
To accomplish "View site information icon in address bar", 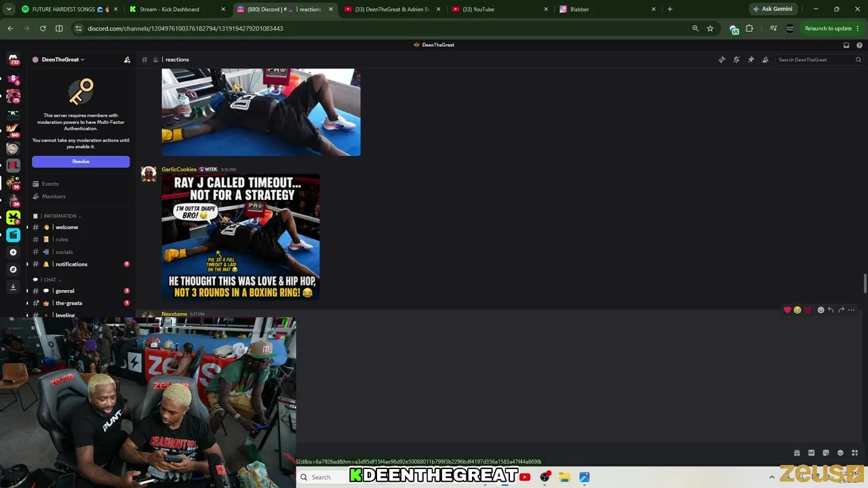I will (x=79, y=28).
